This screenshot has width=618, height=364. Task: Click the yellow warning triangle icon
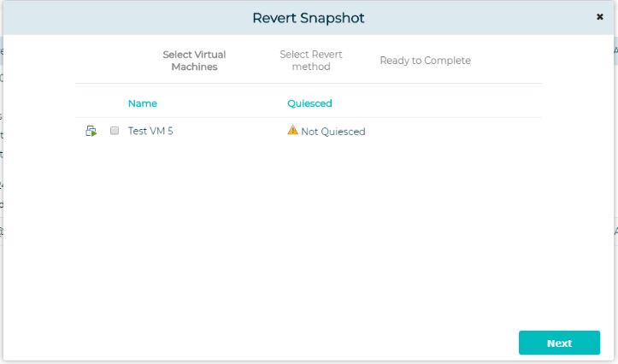[293, 131]
